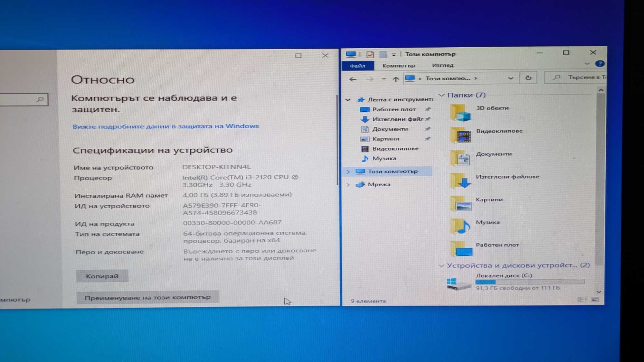This screenshot has height=362, width=644.
Task: Click the Този компю... breadcrumb in address bar
Action: (x=448, y=78)
